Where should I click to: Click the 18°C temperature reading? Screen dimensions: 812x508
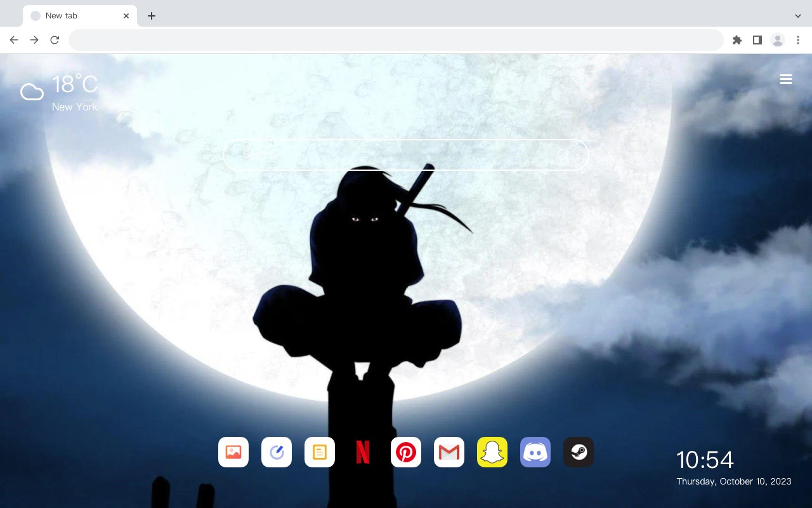(75, 84)
